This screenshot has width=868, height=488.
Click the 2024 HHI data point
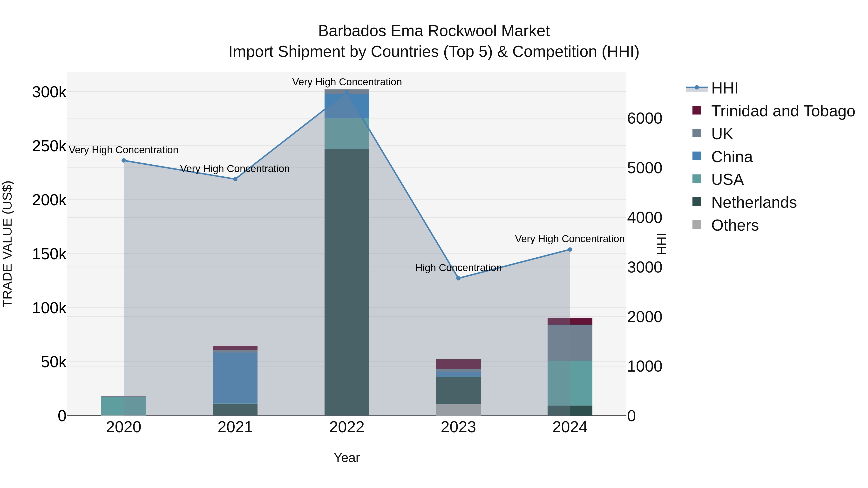(x=570, y=250)
